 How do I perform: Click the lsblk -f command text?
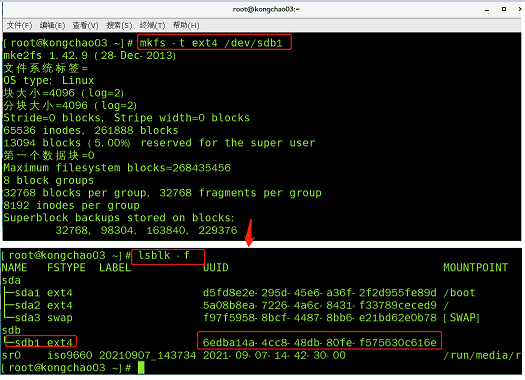(x=164, y=256)
